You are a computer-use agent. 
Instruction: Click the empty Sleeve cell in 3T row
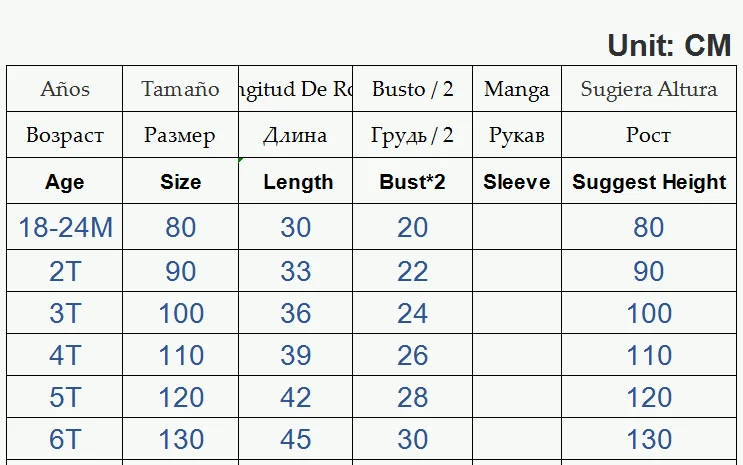point(516,313)
